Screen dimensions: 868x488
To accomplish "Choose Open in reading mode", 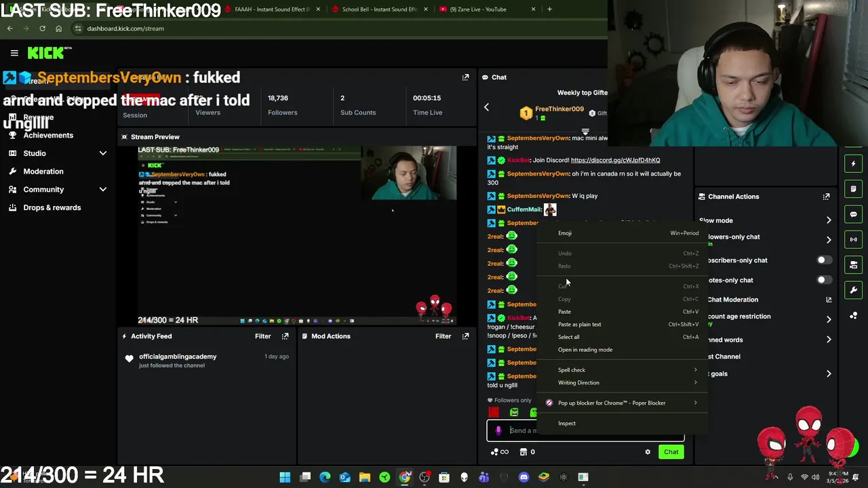I will (623, 350).
